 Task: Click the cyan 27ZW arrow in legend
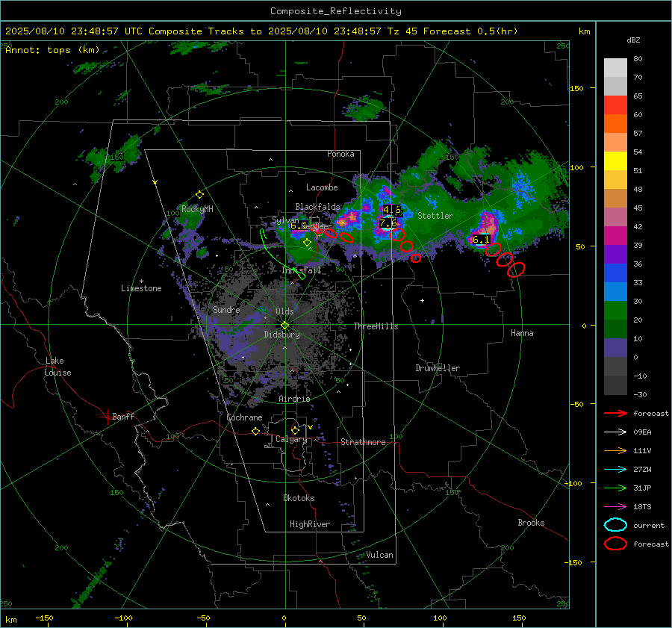click(615, 470)
